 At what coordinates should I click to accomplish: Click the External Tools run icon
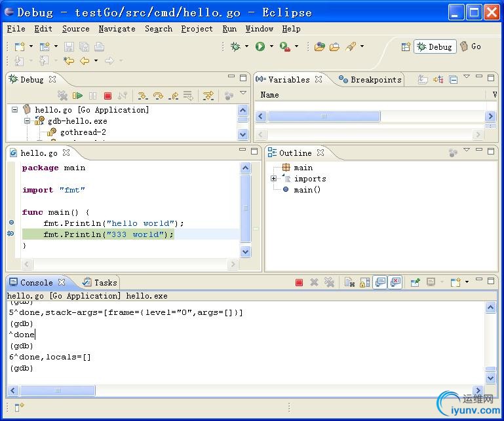coord(285,46)
